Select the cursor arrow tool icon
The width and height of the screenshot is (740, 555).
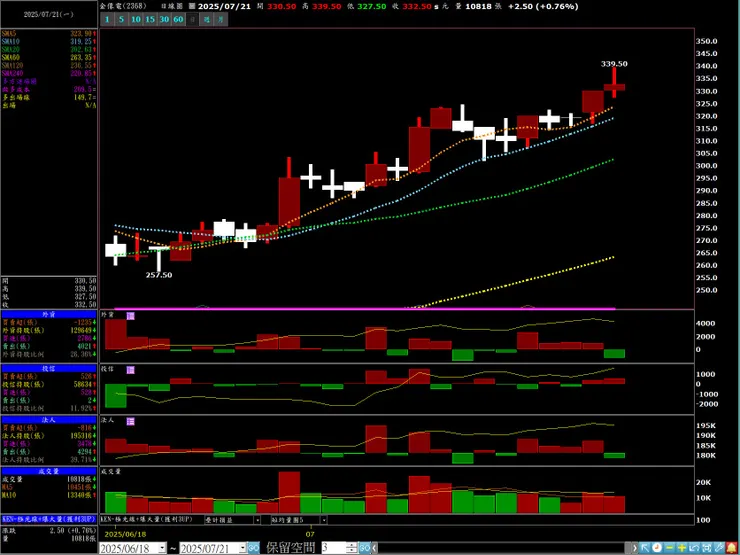[x=645, y=548]
